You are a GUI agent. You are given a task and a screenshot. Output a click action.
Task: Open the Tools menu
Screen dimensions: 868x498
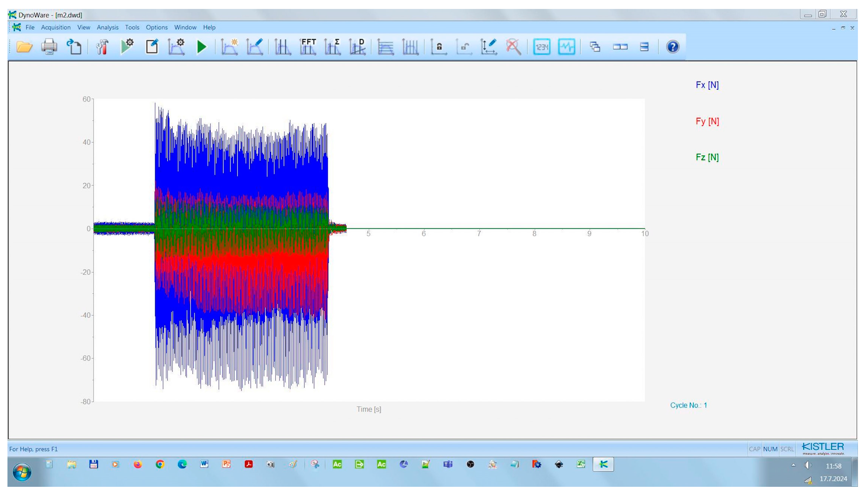(x=132, y=27)
